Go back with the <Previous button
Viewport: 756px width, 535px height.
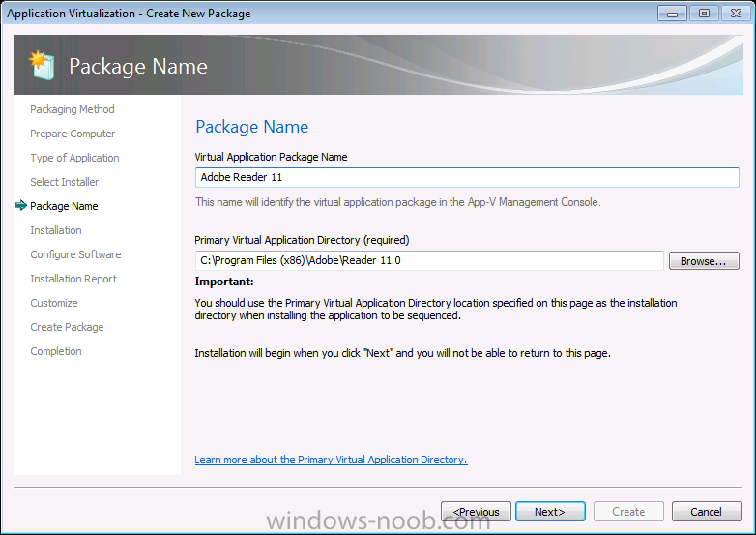pos(476,512)
